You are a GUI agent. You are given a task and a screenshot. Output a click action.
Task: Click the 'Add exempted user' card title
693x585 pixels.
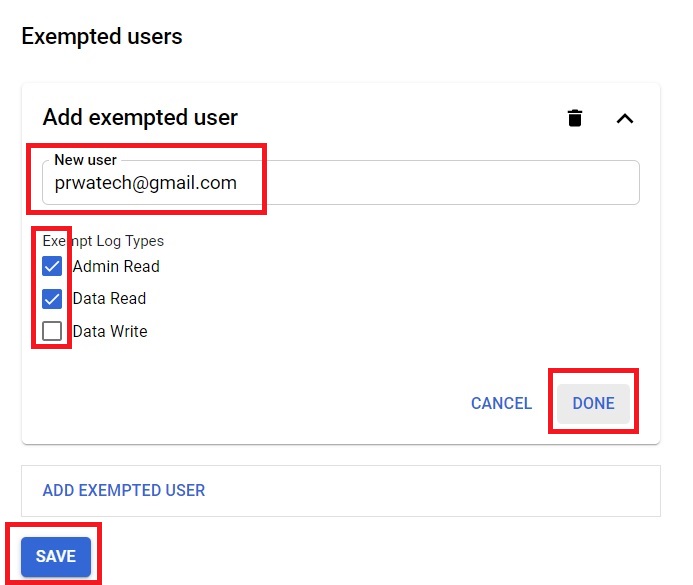tap(140, 118)
